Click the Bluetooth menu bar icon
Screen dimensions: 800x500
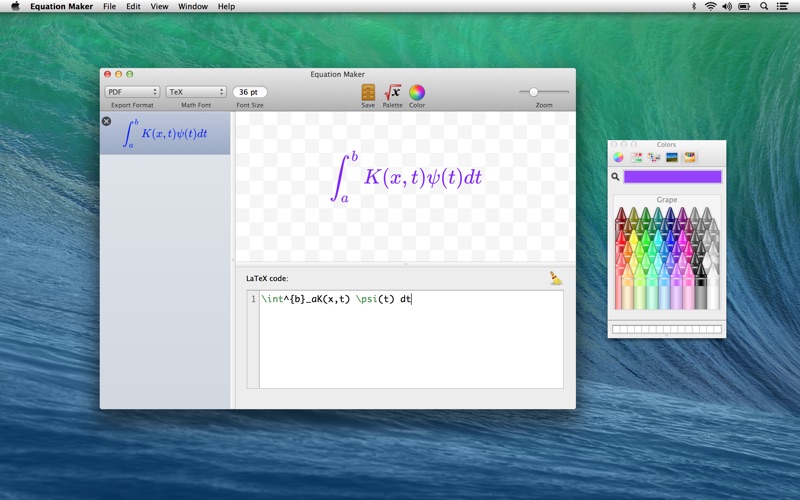coord(693,6)
